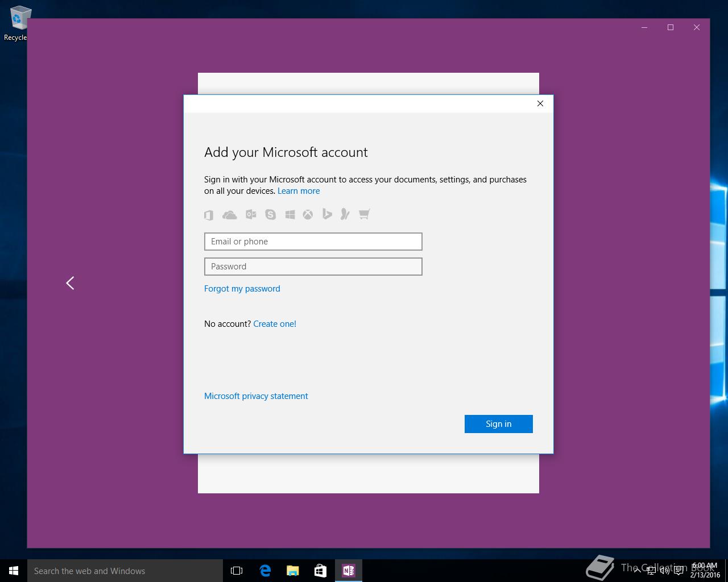Close the OneNote window

pyautogui.click(x=697, y=27)
